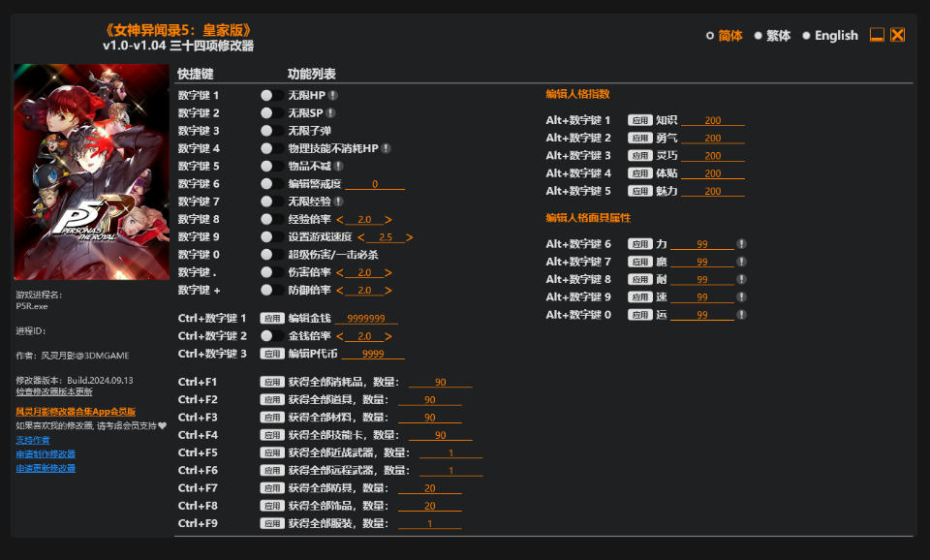Enable 无限子弹 toggle

(271, 131)
